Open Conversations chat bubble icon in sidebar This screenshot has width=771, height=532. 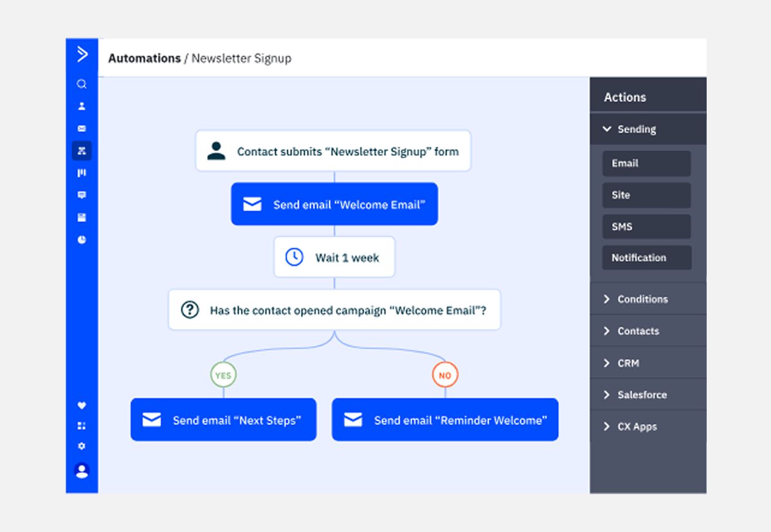click(x=82, y=195)
